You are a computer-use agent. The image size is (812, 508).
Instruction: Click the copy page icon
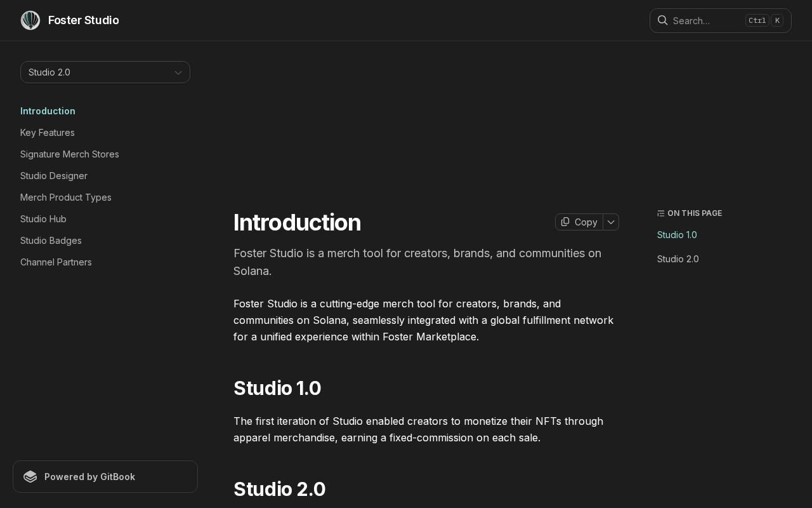[x=565, y=222]
